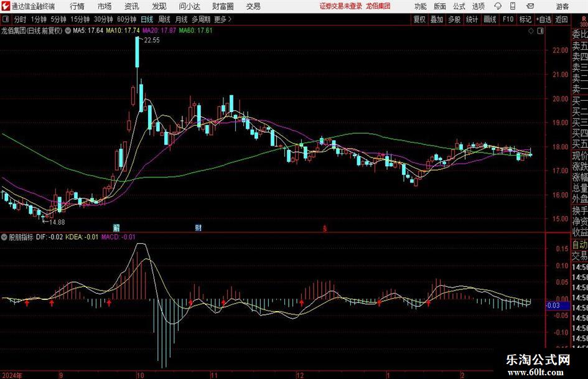
Task: Open the 功能 menu
Action: pos(421,6)
